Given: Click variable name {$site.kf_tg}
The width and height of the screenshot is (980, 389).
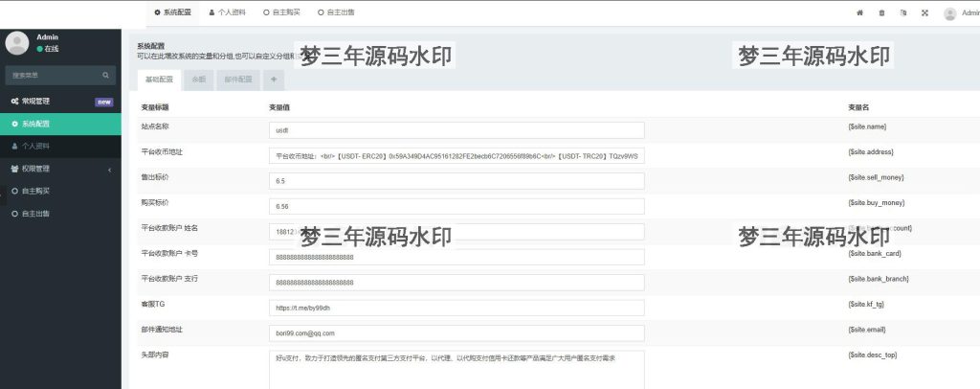Looking at the screenshot, I should [x=866, y=304].
